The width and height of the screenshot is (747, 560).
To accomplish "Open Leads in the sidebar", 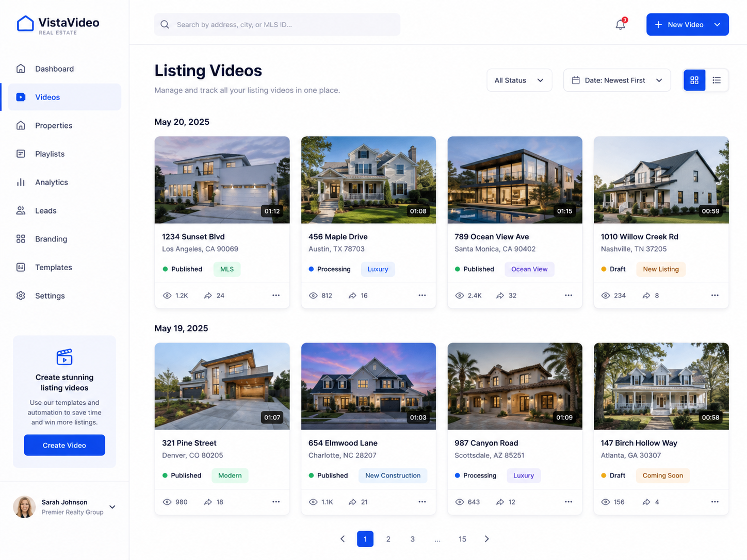I will tap(64, 210).
